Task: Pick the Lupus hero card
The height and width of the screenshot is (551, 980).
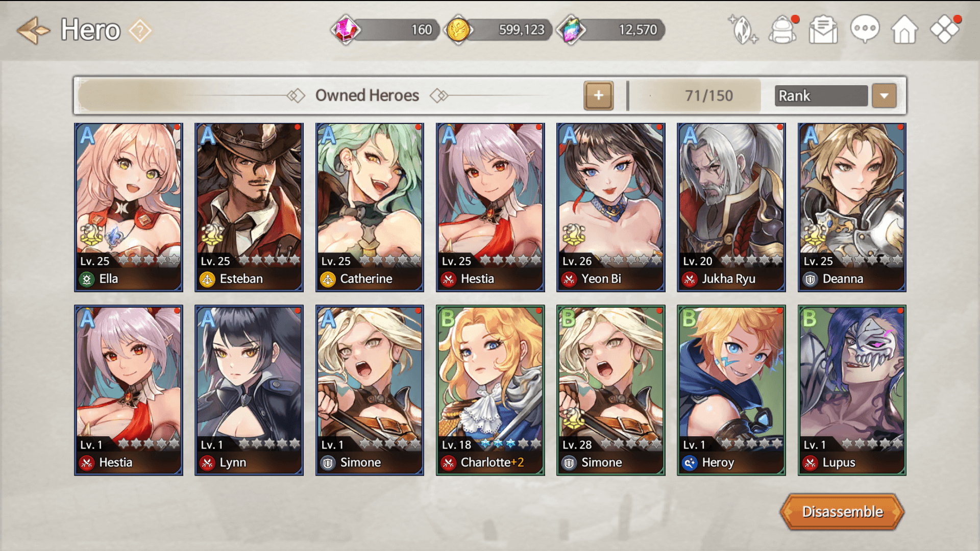Action: pos(852,390)
